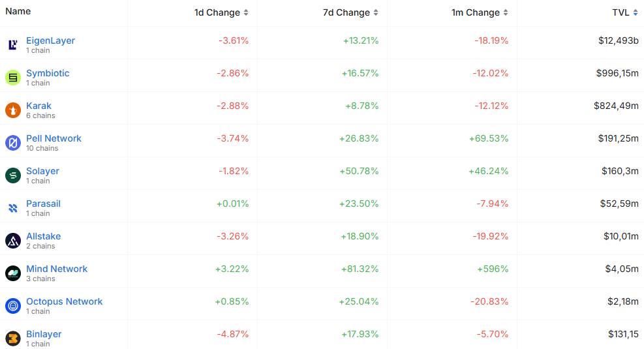Open the Octopus Network link
644x349 pixels.
[x=65, y=301]
